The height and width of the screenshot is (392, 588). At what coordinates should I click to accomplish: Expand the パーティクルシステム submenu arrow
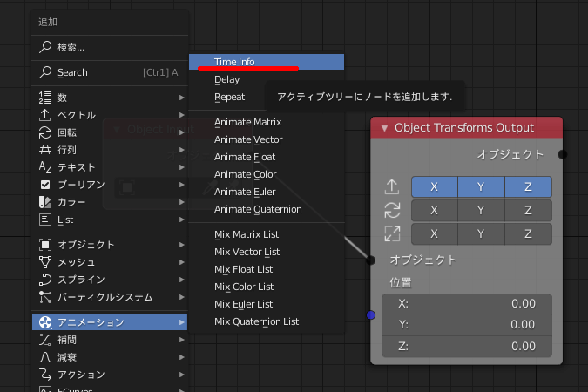coord(182,297)
